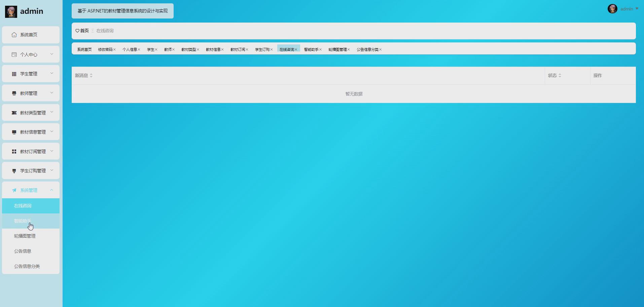Close the 学生 tab

(156, 49)
